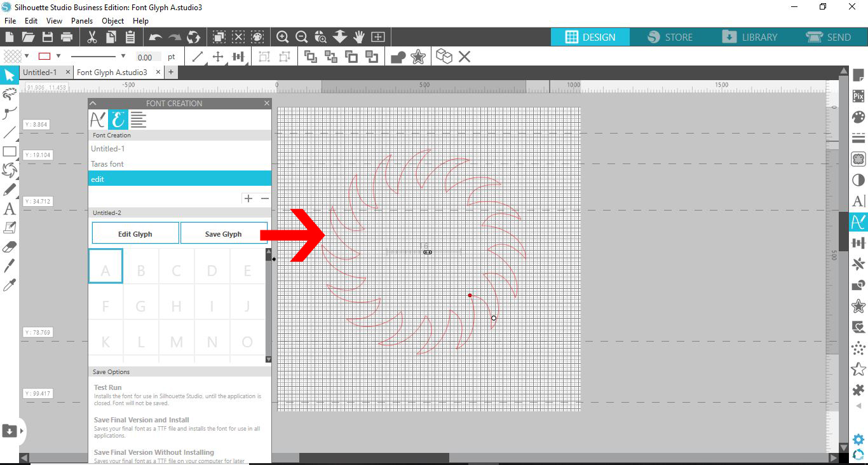Click the Delete X toolbar icon
868x465 pixels.
pyautogui.click(x=465, y=57)
